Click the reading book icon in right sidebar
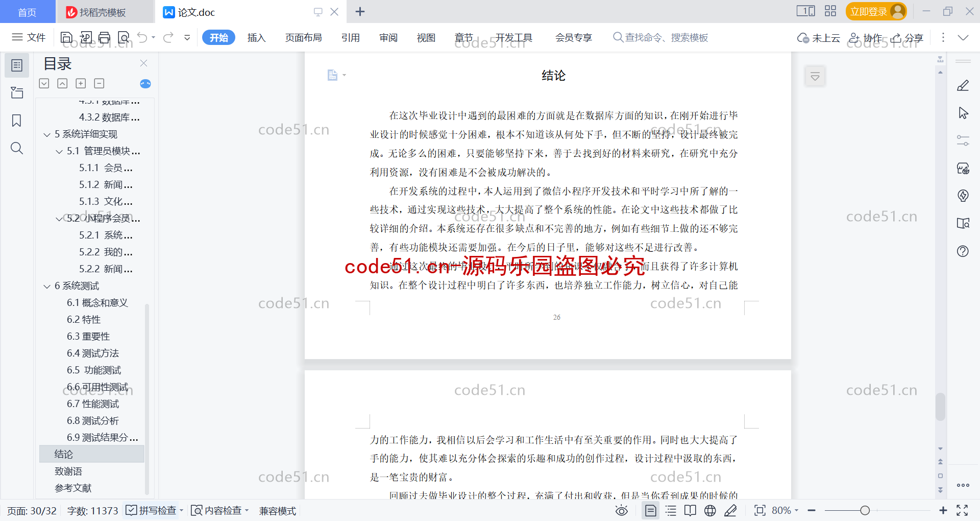This screenshot has height=521, width=980. click(x=963, y=223)
